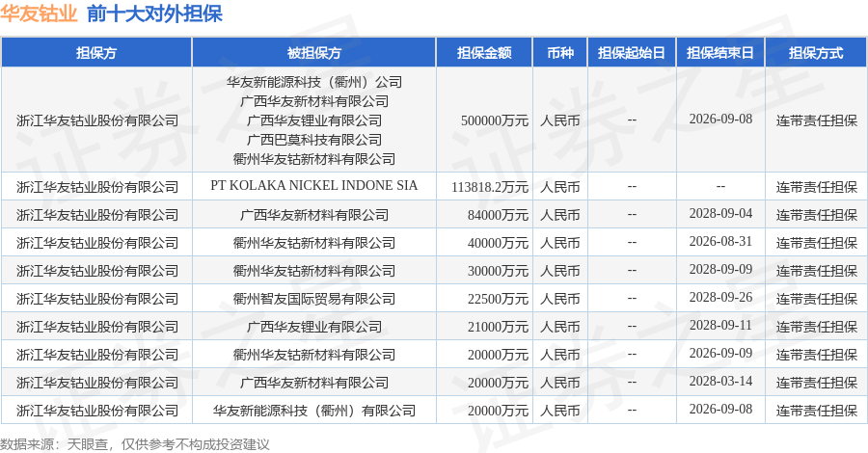Click 华友新能源科技（衢州）有限公司 in last row
The image size is (868, 453).
pyautogui.click(x=313, y=411)
